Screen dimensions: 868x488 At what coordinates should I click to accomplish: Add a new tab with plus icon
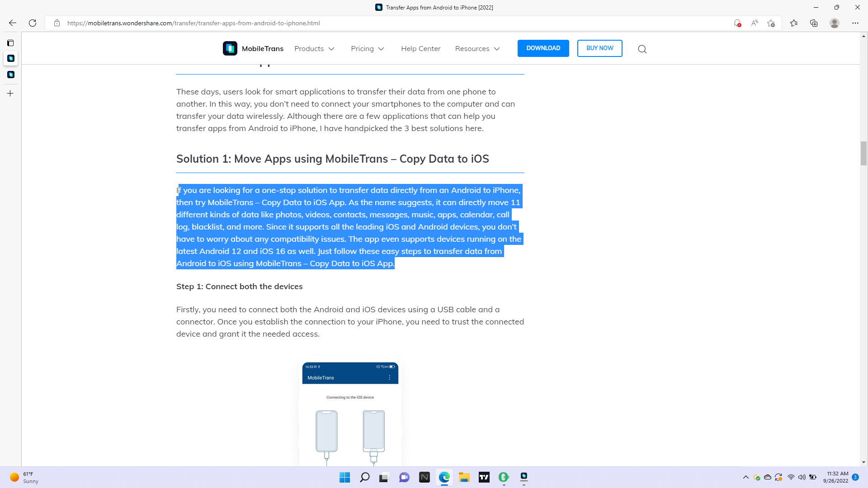click(x=10, y=94)
